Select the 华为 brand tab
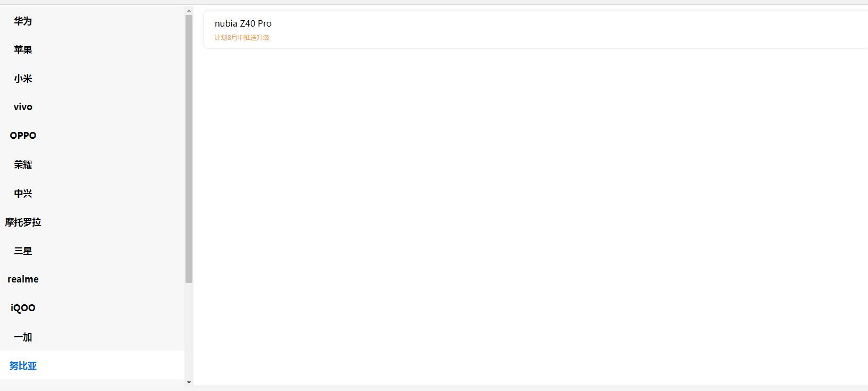868x391 pixels. (x=23, y=21)
